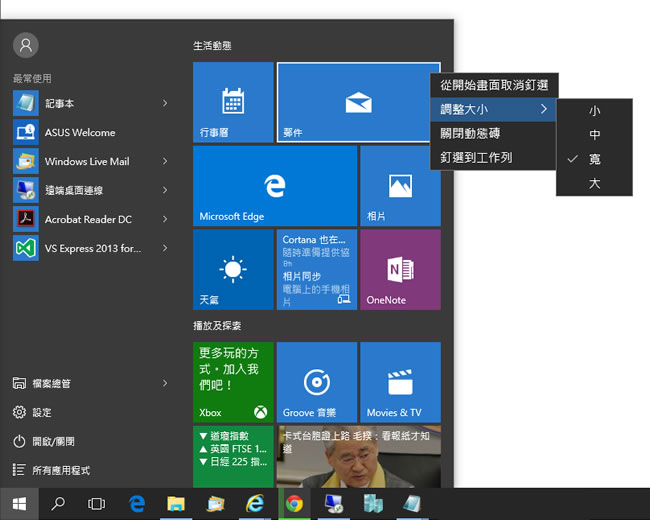Select 從開始畫面取消釘選 in context menu
The width and height of the screenshot is (650, 520).
492,85
